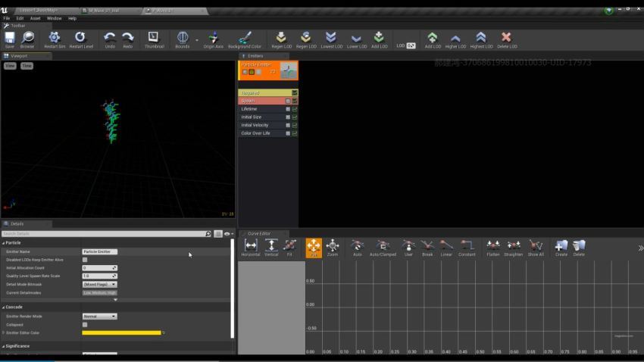This screenshot has height=362, width=644.
Task: Jump to Lowest LOD
Action: tap(331, 39)
